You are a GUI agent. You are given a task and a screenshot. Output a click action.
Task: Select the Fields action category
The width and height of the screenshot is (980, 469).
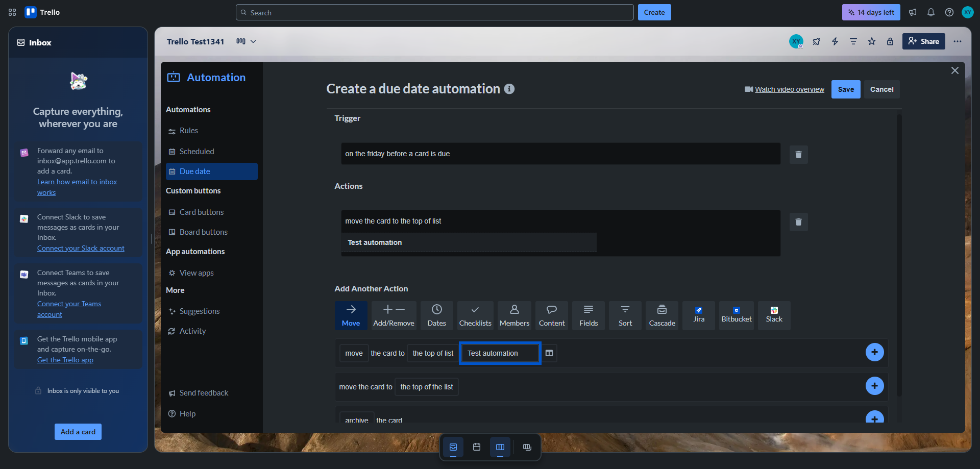tap(589, 315)
